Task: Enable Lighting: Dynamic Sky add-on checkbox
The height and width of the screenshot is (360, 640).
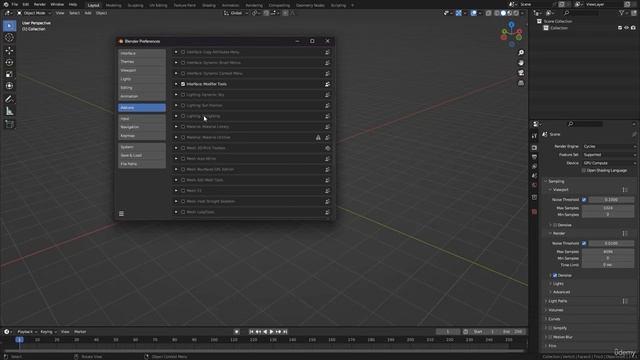Action: [x=183, y=95]
